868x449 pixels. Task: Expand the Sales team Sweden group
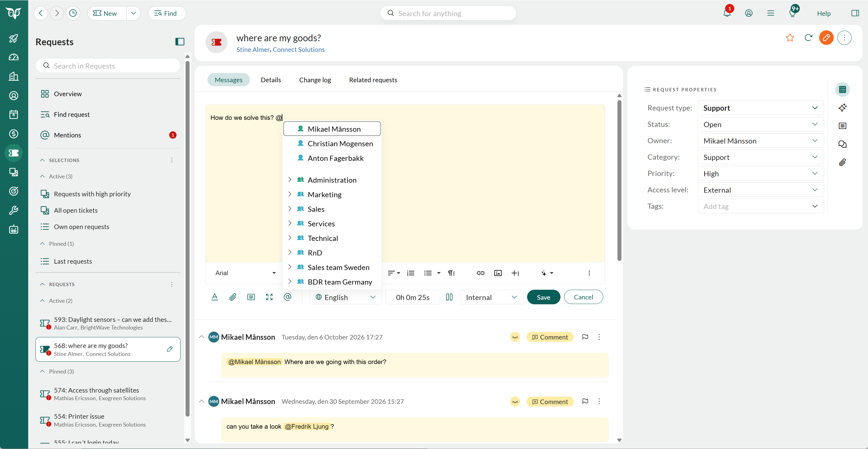(290, 267)
